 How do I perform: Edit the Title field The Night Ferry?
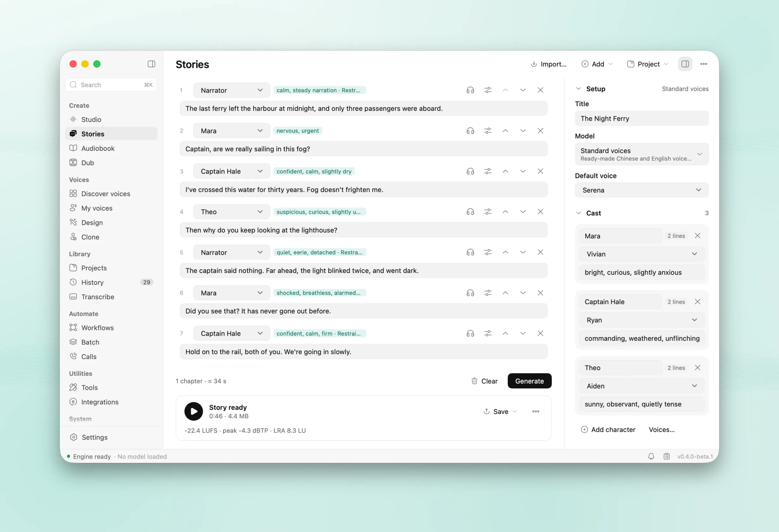pos(642,119)
